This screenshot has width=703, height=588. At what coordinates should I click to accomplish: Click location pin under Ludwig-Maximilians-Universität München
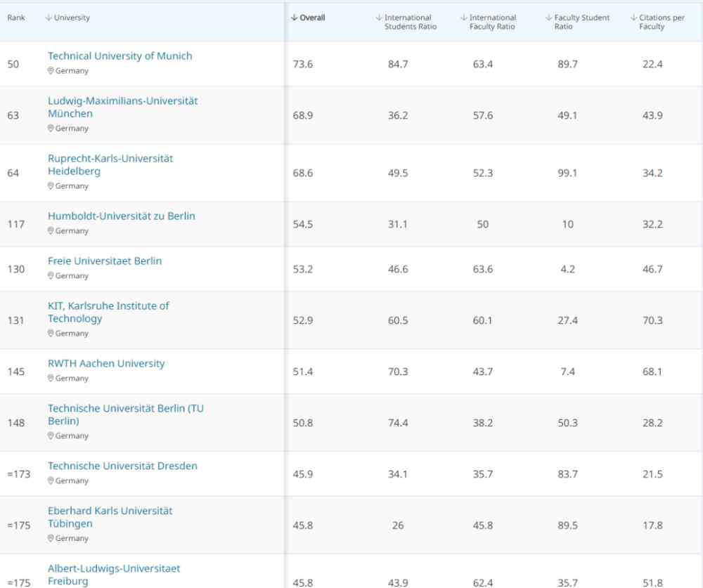tap(51, 128)
